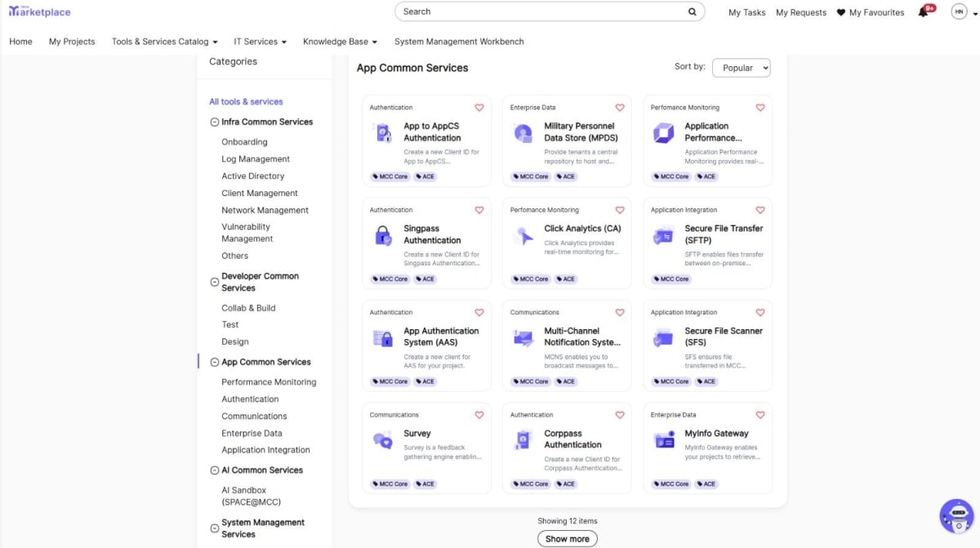This screenshot has width=980, height=548.
Task: Click the Multi-Channel Notification System icon
Action: coord(523,338)
